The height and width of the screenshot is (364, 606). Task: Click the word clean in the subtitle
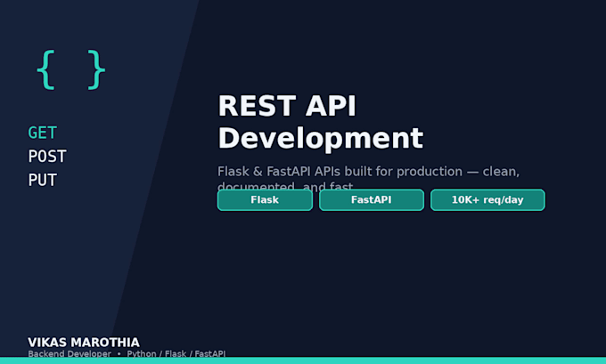click(501, 172)
